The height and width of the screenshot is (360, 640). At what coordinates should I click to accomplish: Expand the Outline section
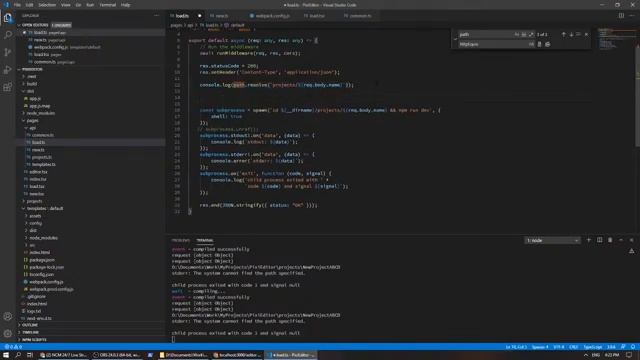(29, 325)
